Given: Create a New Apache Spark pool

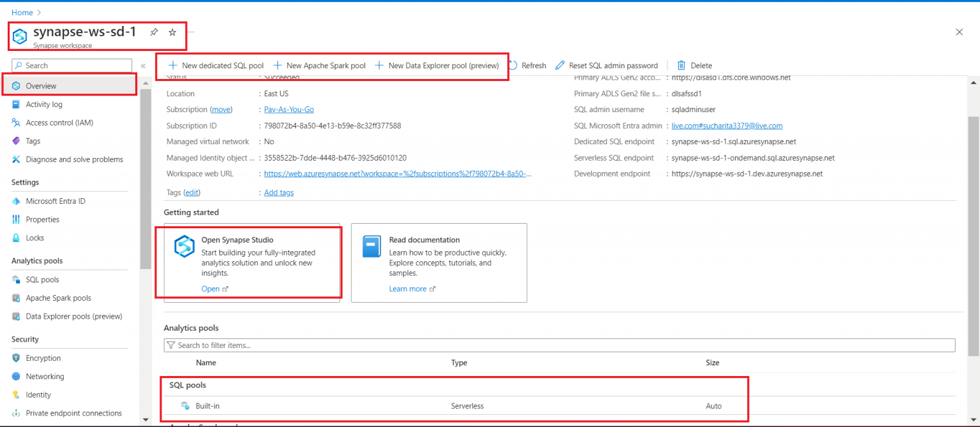Looking at the screenshot, I should pos(319,66).
